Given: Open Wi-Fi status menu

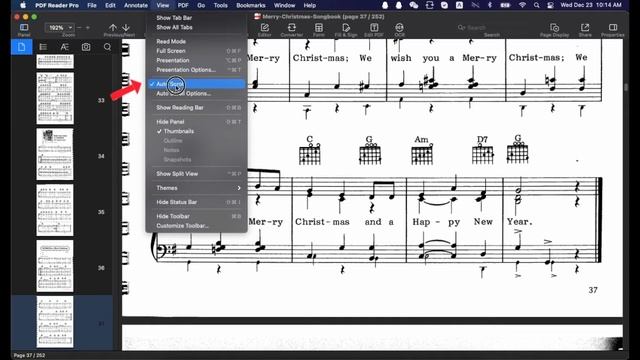Looking at the screenshot, I should 522,5.
